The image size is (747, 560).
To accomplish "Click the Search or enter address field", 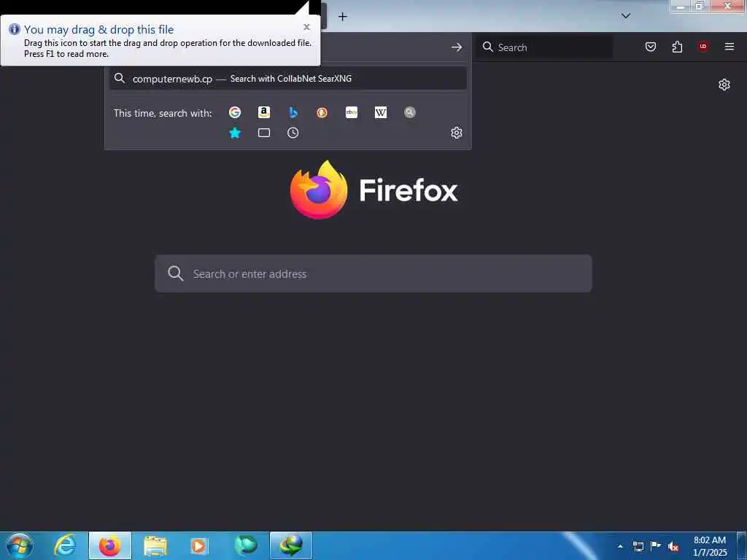I will (373, 274).
